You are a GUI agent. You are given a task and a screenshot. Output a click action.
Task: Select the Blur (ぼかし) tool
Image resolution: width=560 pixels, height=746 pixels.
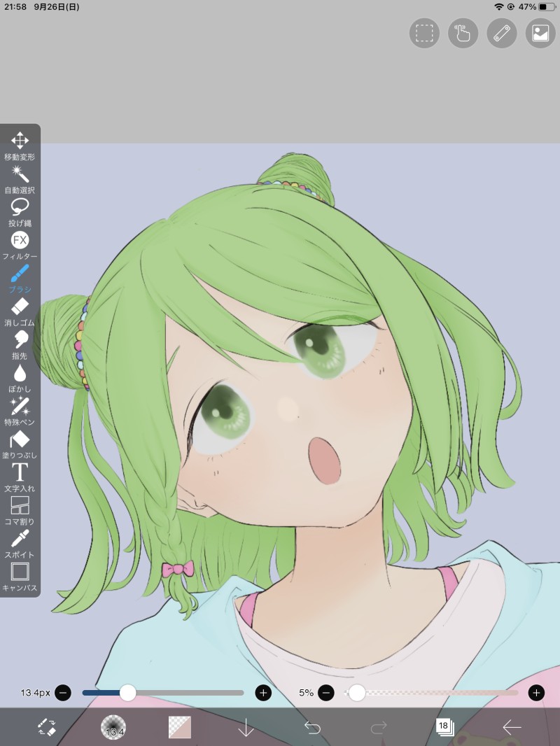tap(20, 378)
